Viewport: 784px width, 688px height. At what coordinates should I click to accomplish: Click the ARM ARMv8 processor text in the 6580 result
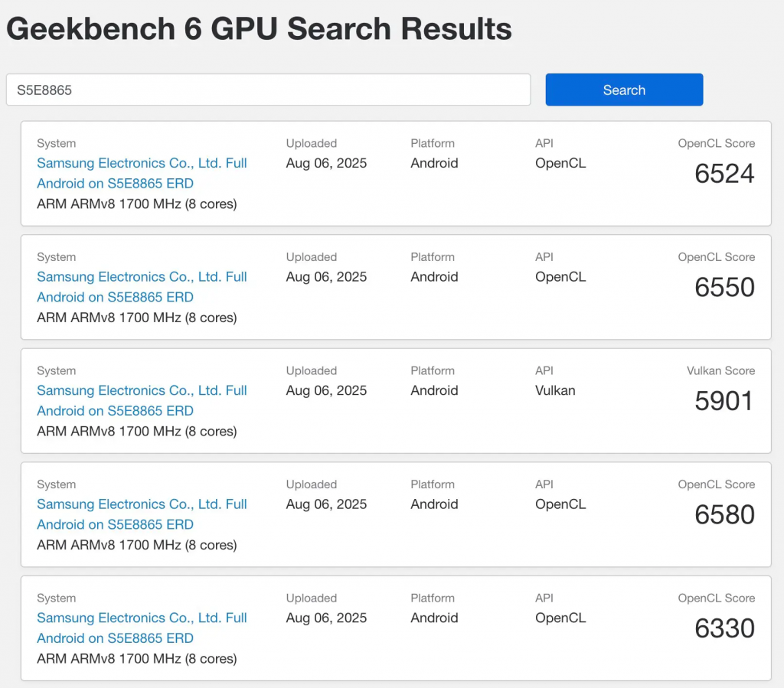[136, 545]
